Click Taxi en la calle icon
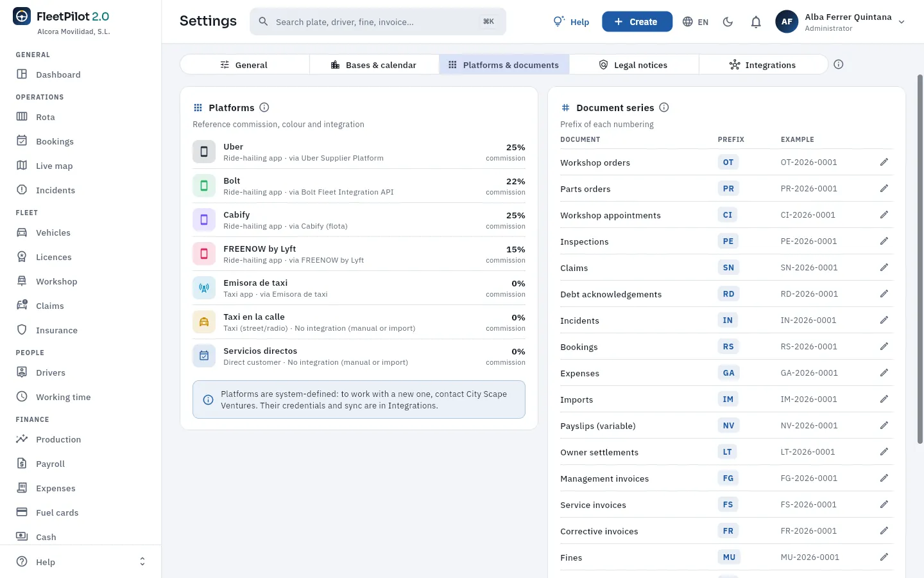Screen dimensions: 924x578 click(204, 322)
